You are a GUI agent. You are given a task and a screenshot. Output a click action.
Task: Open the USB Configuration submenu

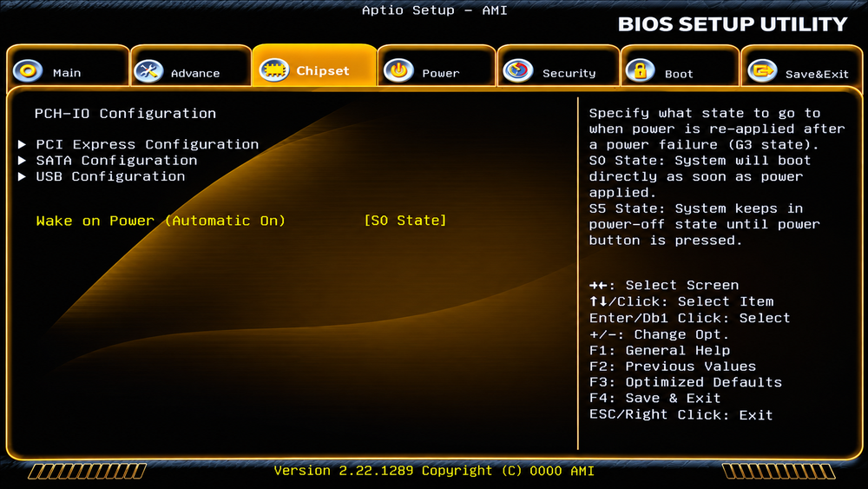point(111,176)
